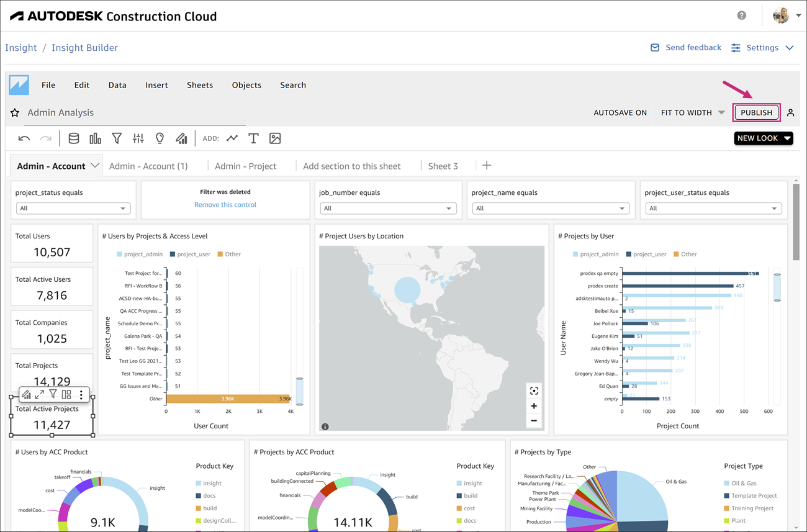Open the themes pencil-chart icon in main toolbar

(x=181, y=138)
